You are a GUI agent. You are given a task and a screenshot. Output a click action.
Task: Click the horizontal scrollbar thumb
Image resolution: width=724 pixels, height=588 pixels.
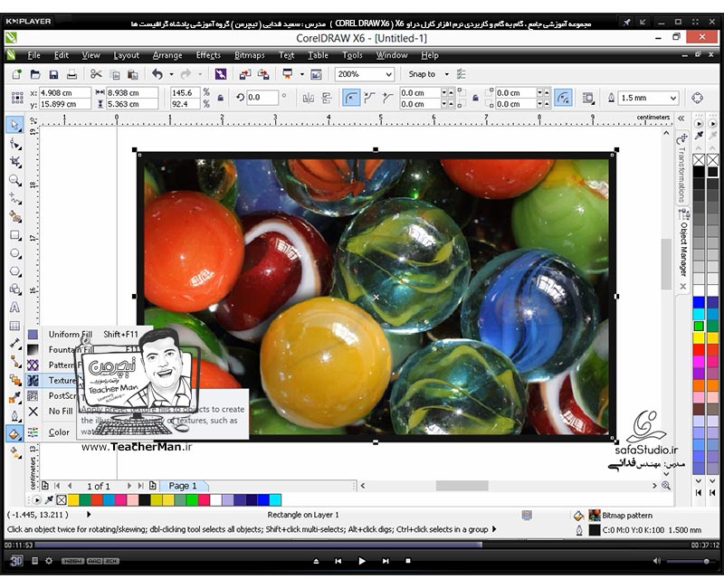(462, 486)
